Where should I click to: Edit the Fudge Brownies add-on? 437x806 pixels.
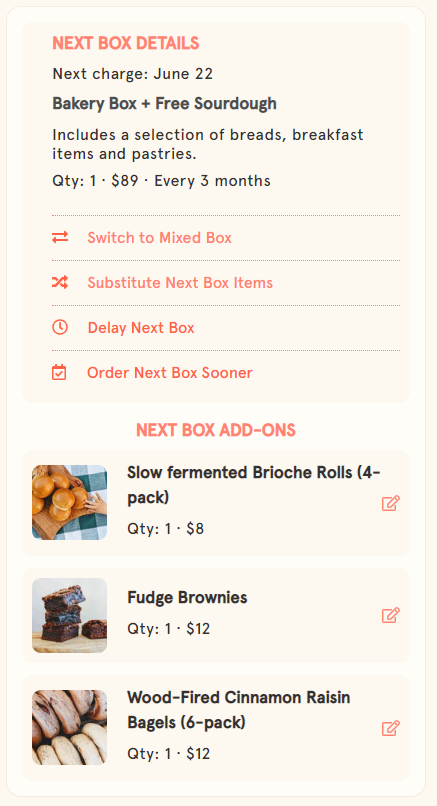(x=391, y=615)
